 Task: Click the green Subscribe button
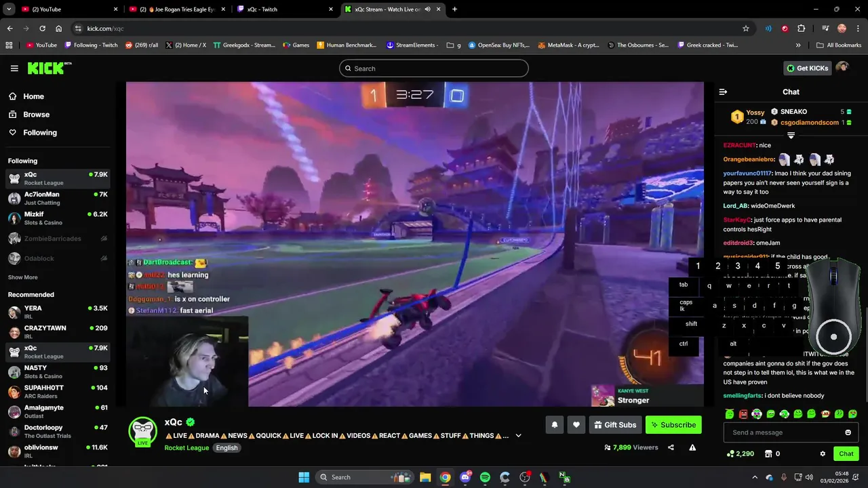pyautogui.click(x=673, y=425)
